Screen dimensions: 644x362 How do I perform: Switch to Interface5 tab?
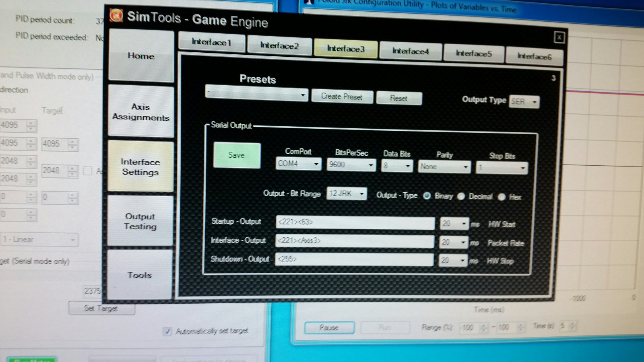click(x=474, y=53)
